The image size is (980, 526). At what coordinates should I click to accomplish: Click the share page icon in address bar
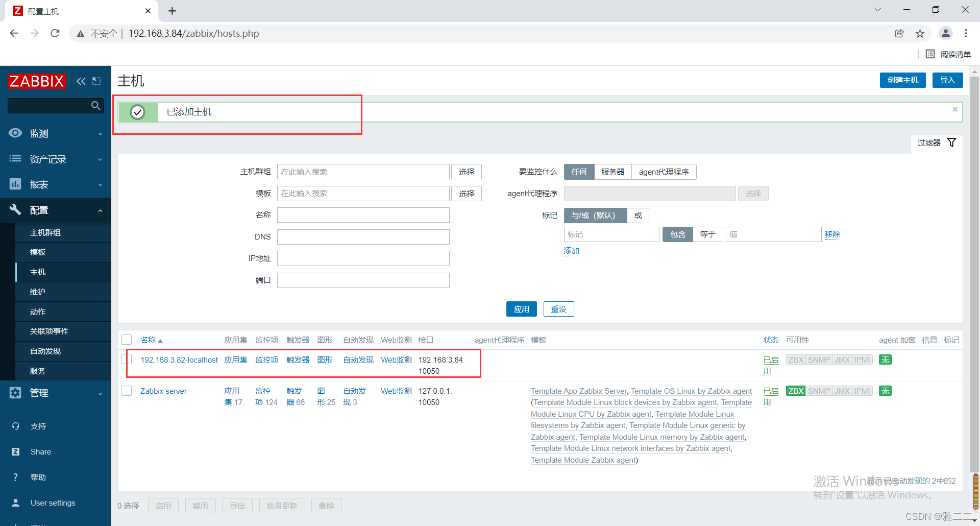[x=899, y=33]
